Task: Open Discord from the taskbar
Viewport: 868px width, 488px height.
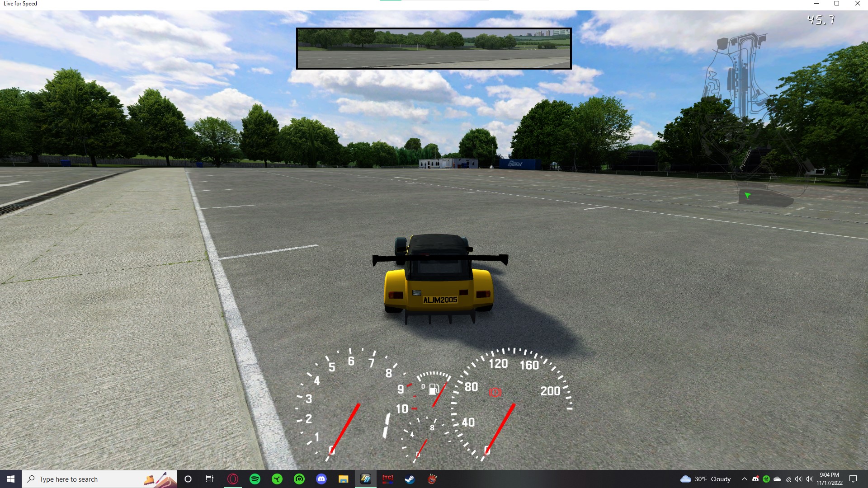Action: tap(321, 479)
